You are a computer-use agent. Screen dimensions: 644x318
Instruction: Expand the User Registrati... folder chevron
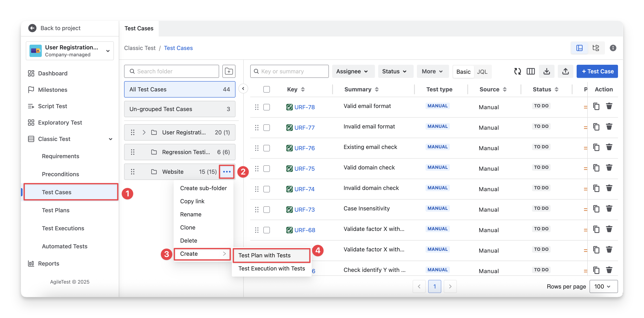144,132
